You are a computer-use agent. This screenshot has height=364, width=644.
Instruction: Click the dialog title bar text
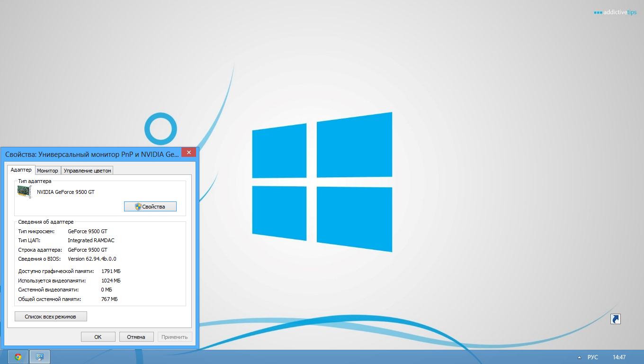coord(92,154)
